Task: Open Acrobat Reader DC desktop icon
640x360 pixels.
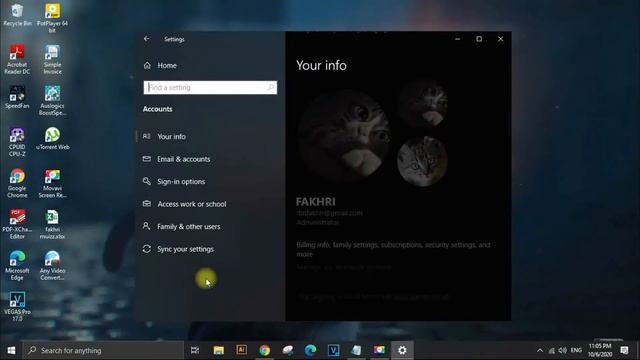Action: 17,59
